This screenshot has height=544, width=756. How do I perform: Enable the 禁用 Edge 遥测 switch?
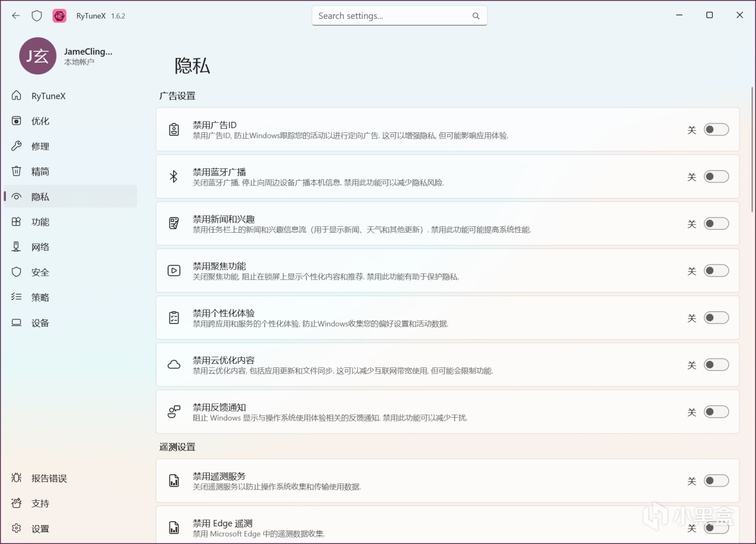tap(716, 527)
